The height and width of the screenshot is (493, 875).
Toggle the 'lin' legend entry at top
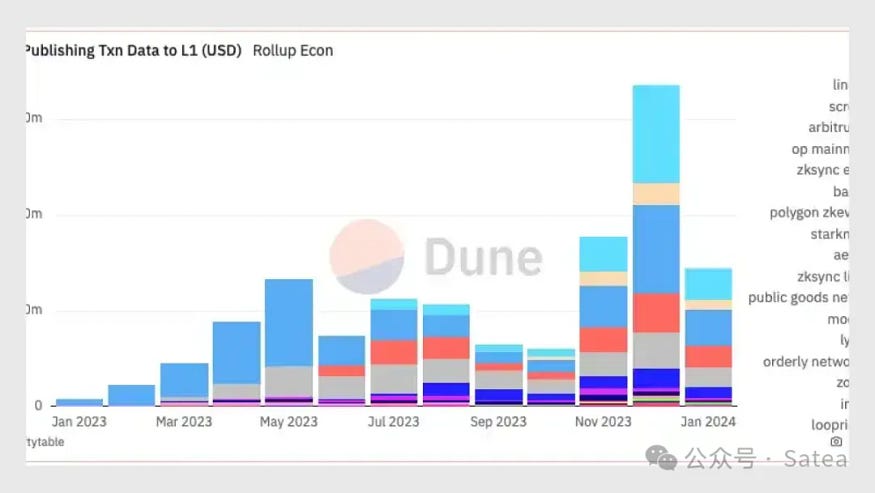840,85
